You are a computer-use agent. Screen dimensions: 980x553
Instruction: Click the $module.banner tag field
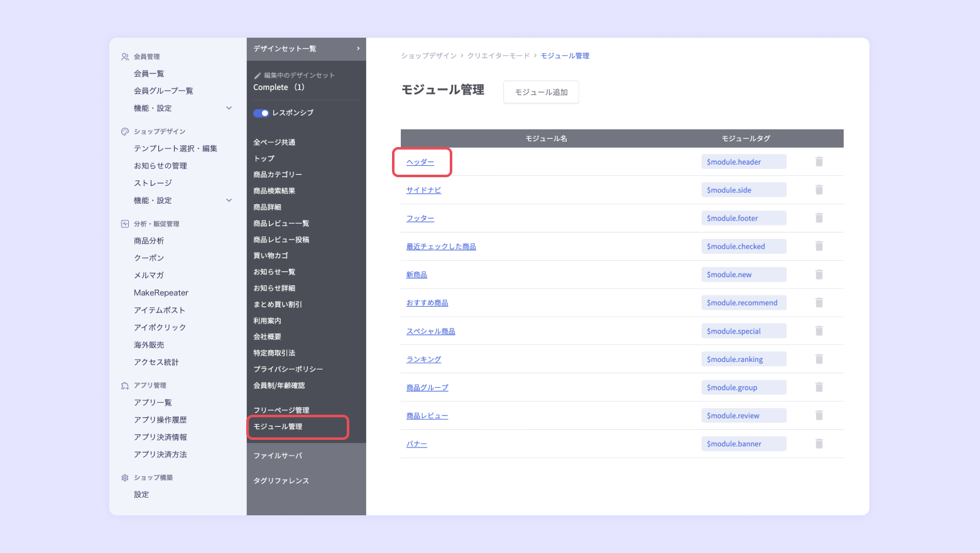(744, 444)
